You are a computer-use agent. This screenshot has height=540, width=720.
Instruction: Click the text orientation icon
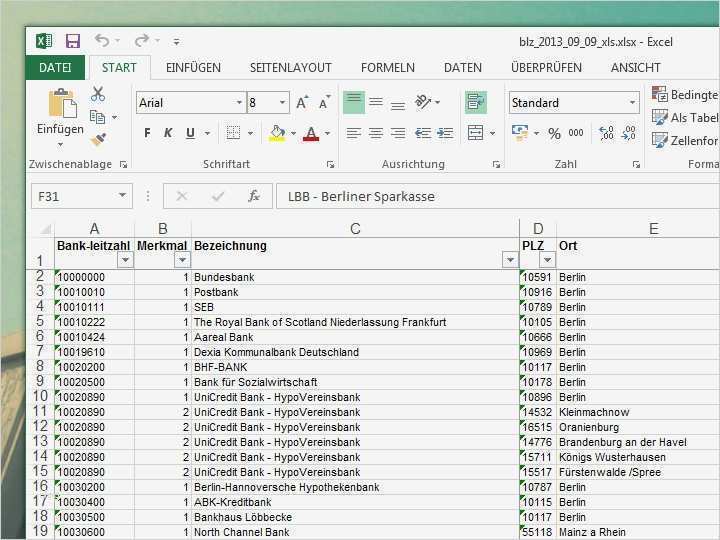click(423, 102)
